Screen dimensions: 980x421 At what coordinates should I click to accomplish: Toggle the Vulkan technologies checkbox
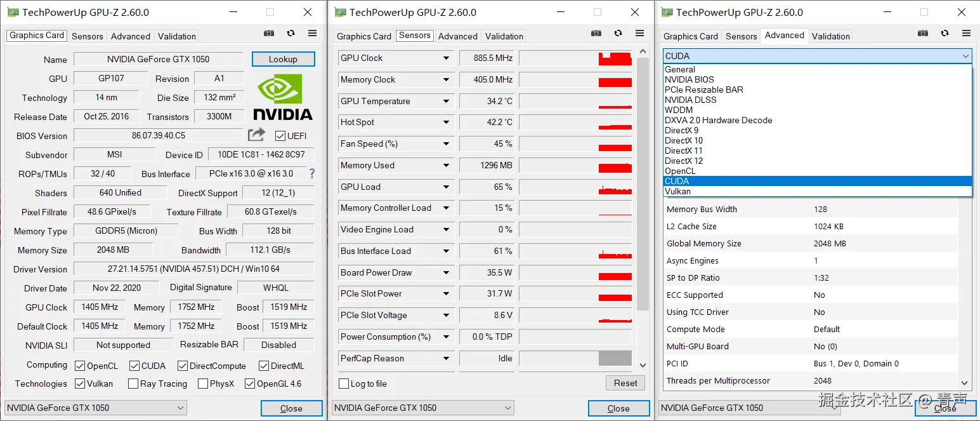pos(80,384)
